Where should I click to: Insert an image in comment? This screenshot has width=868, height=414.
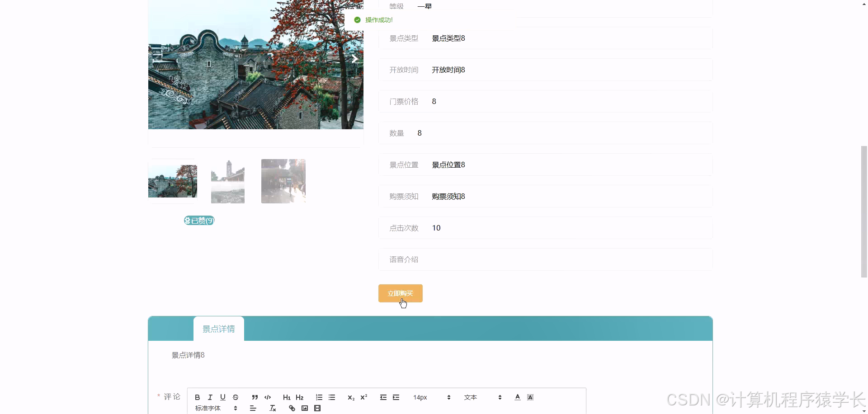pos(305,408)
